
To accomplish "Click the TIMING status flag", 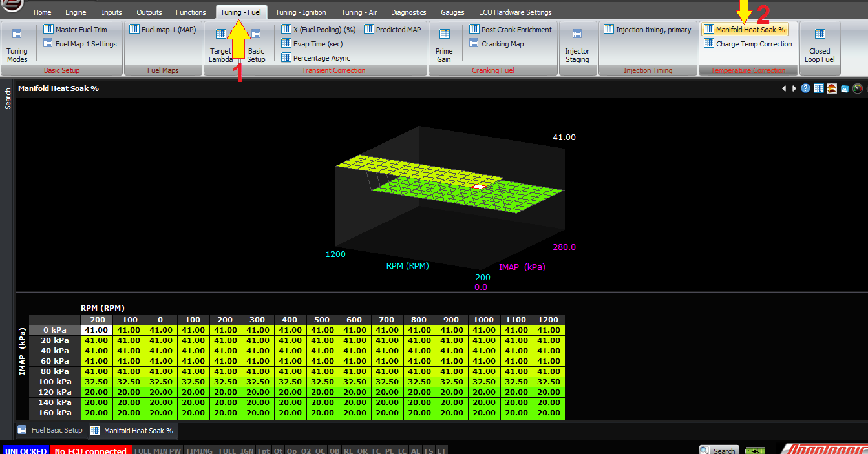I will tap(200, 451).
